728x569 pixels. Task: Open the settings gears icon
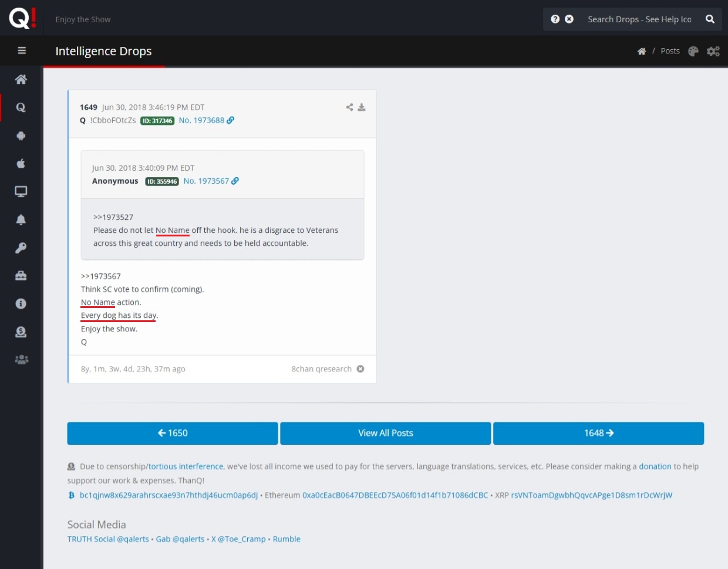[713, 51]
